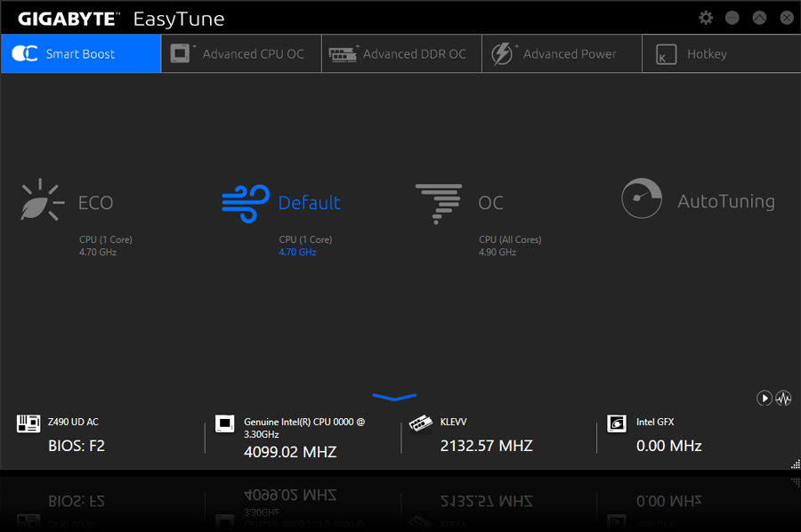Click the OC "4.90 GHz" value
801x532 pixels.
tap(497, 253)
